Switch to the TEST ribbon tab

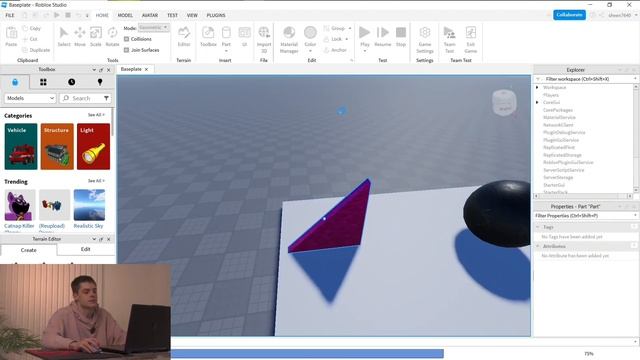[172, 15]
